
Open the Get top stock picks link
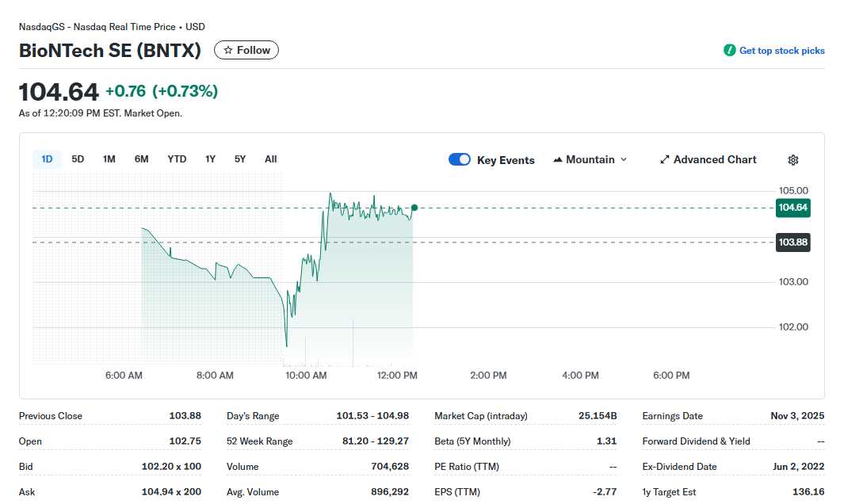(781, 49)
